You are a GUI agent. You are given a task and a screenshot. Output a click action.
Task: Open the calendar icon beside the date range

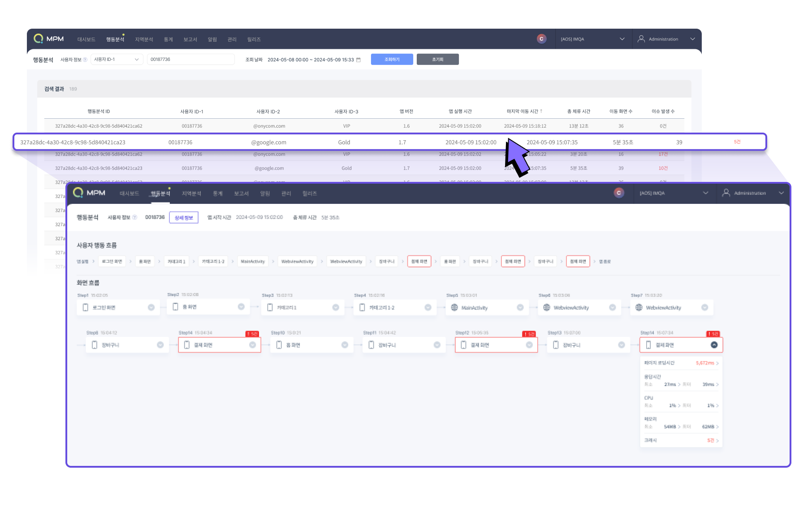[358, 60]
